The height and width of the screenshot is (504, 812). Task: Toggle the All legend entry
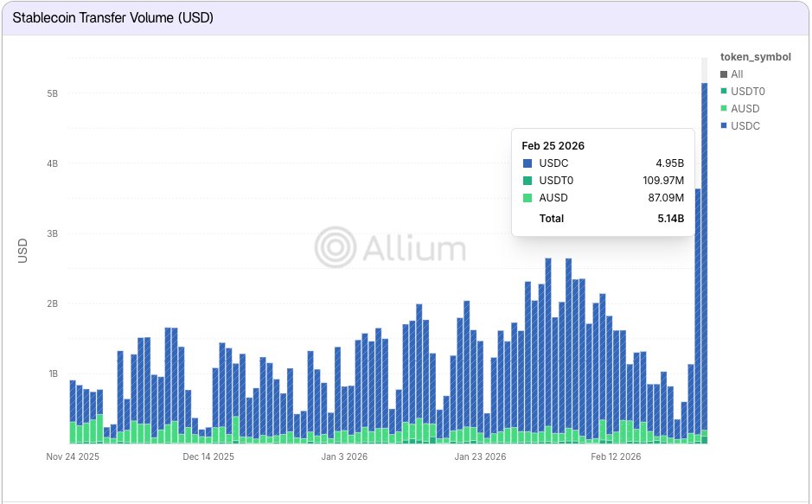point(732,74)
